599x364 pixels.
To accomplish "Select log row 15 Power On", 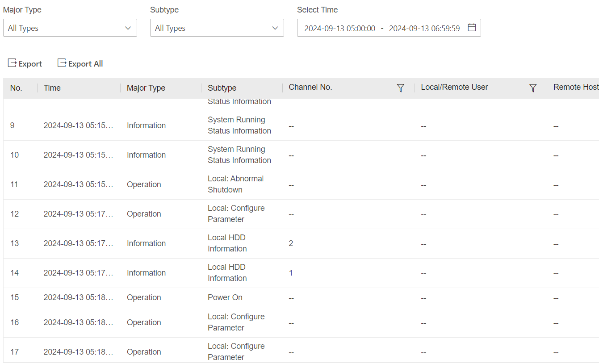I will pos(225,297).
